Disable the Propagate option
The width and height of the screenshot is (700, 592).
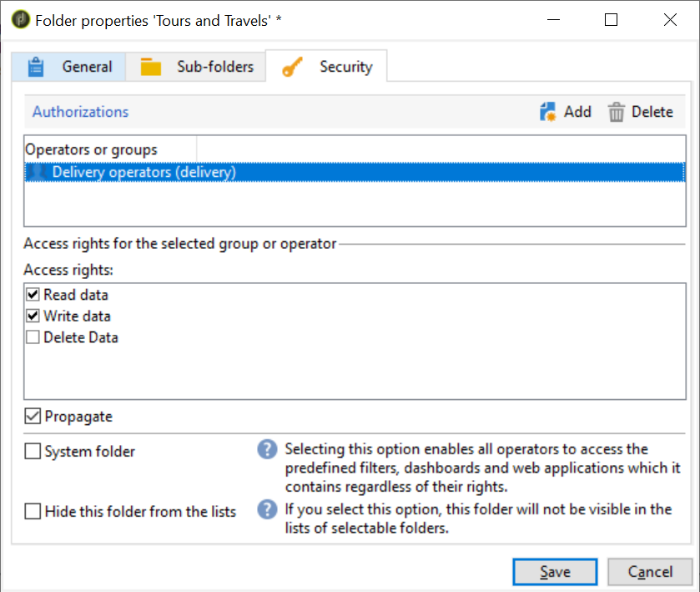coord(33,416)
